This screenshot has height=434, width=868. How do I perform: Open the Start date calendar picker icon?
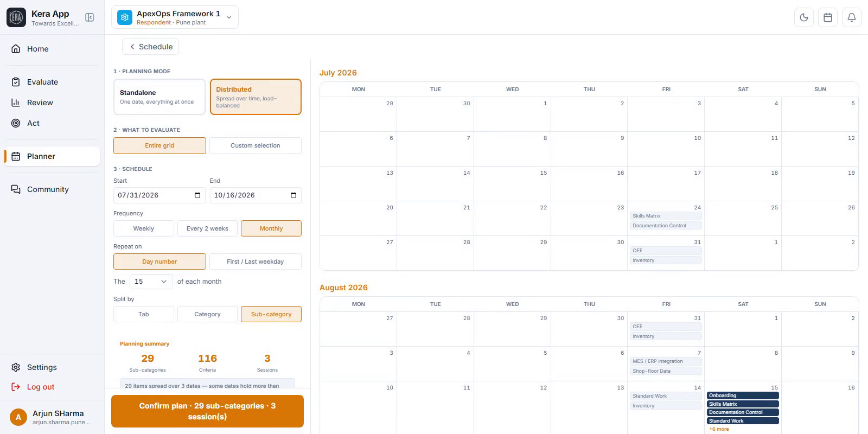coord(197,195)
